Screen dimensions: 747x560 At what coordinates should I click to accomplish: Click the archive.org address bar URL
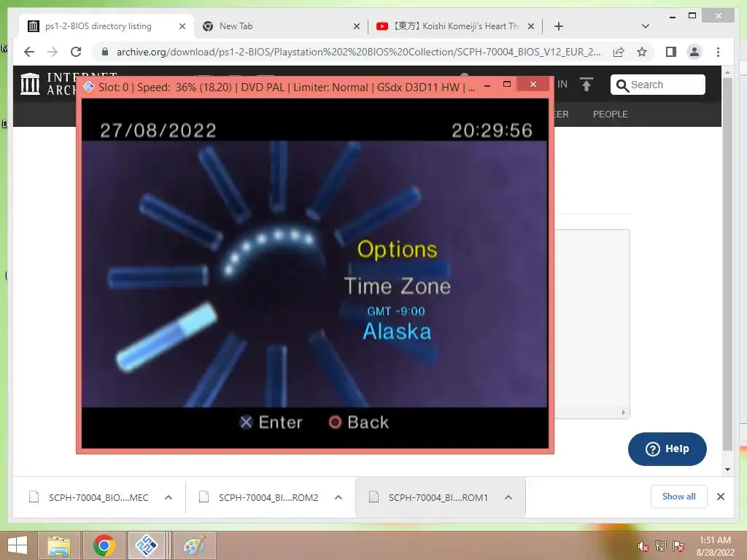[358, 52]
